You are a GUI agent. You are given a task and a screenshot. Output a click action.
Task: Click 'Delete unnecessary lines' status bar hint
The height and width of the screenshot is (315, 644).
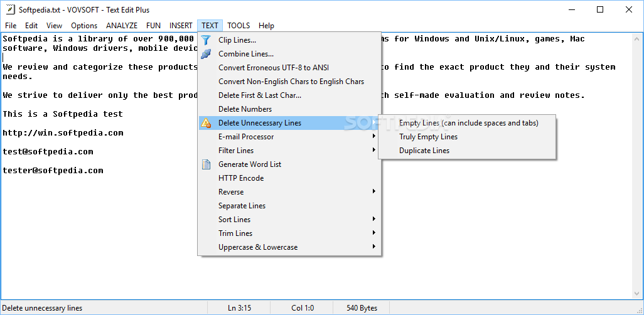tap(42, 308)
